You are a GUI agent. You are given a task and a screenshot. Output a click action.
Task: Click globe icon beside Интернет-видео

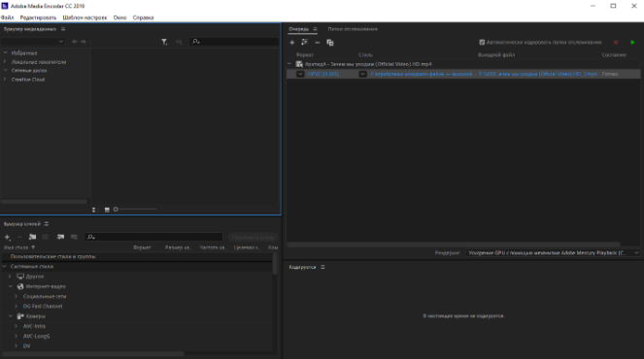[20, 286]
